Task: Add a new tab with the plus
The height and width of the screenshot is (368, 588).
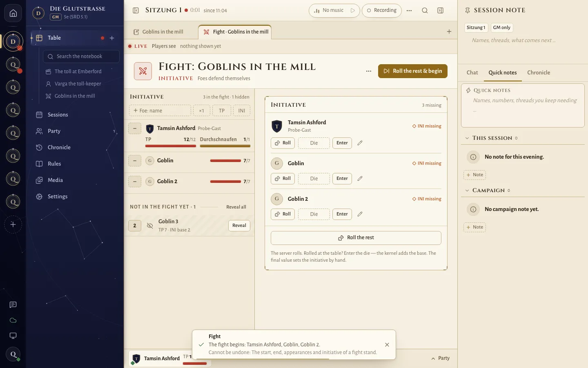Action: [x=449, y=31]
